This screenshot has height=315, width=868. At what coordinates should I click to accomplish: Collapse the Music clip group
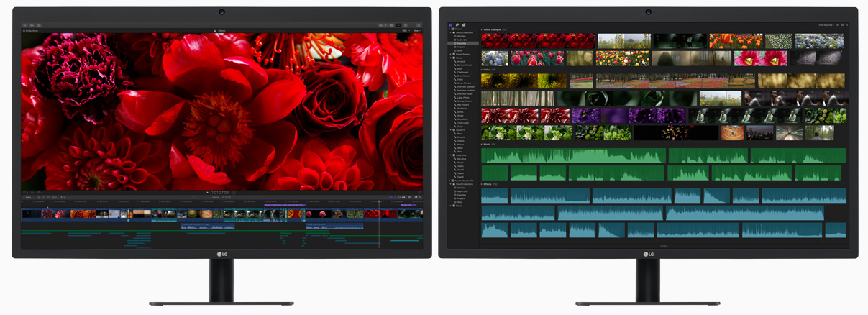click(x=482, y=144)
